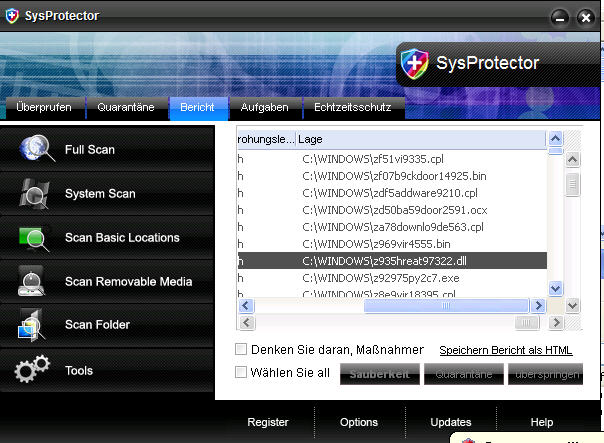Screen dimensions: 604x443
Task: Click the Scan Folder icon
Action: (x=30, y=326)
